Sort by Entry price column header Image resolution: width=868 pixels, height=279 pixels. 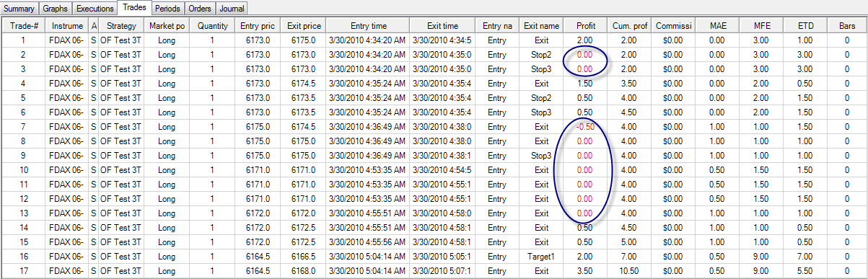[x=258, y=26]
